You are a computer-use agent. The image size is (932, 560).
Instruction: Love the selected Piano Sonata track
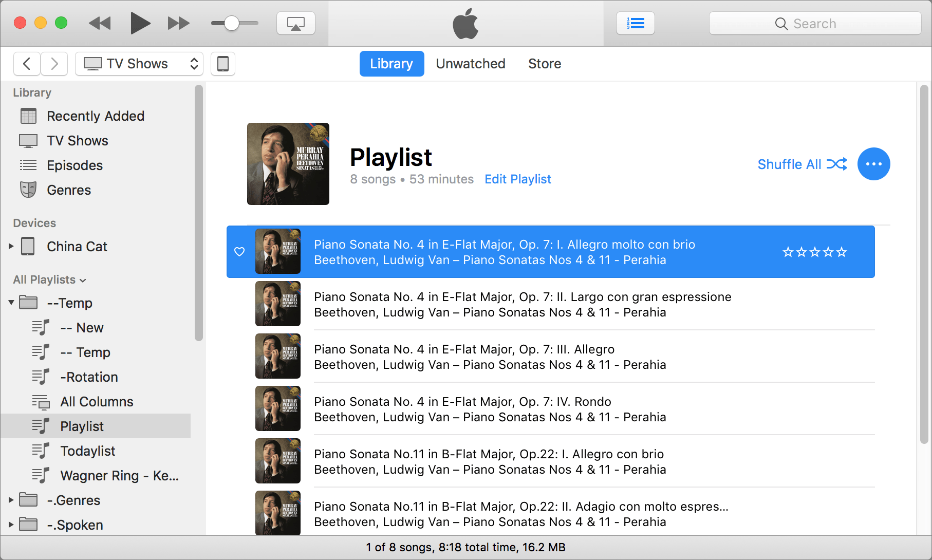pos(239,252)
